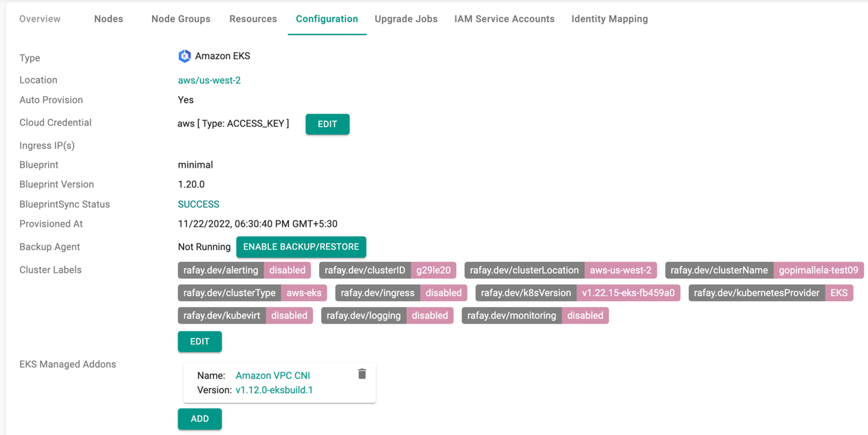Click the gopimallela-test09 label value
This screenshot has height=435, width=868.
(818, 270)
